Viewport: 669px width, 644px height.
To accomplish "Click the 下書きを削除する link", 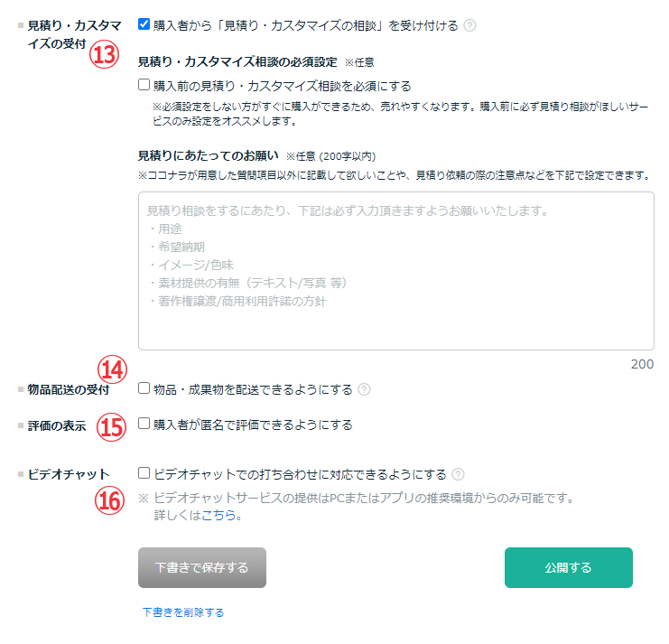I will 182,612.
